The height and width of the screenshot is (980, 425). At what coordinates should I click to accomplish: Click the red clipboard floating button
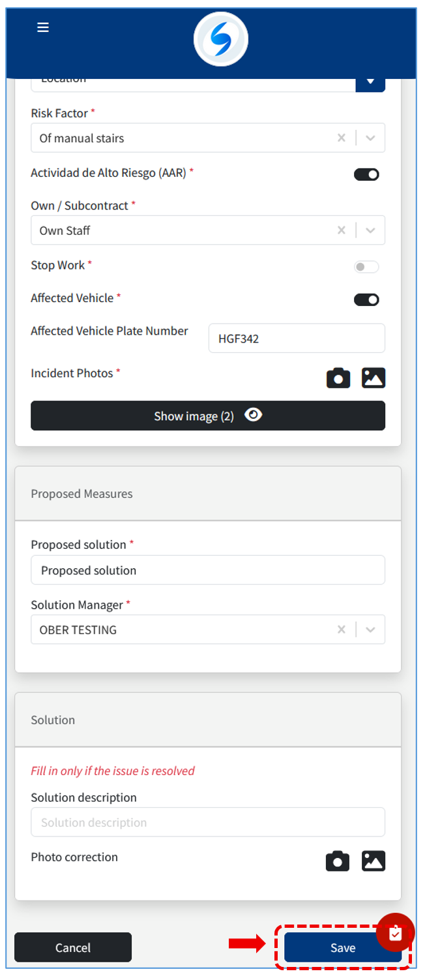pos(395,934)
